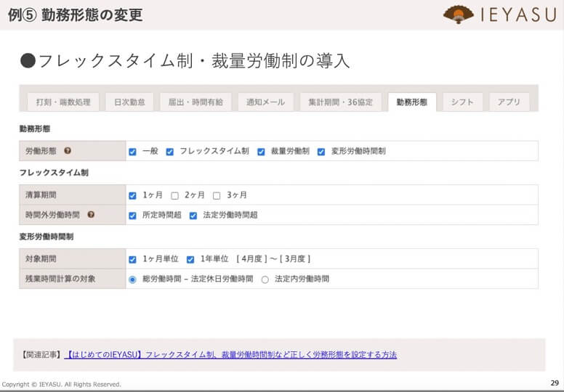Image resolution: width=564 pixels, height=392 pixels.
Task: Select the 法定内労働時間 radio button
Action: pyautogui.click(x=265, y=279)
